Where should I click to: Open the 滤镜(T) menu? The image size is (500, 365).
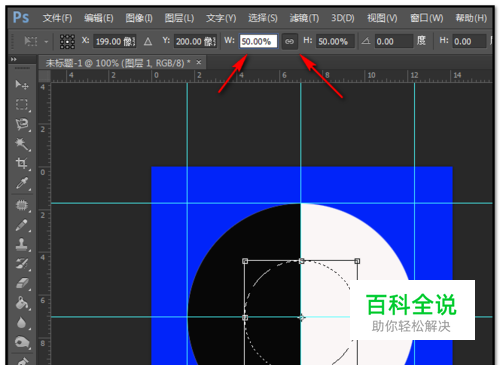[304, 18]
